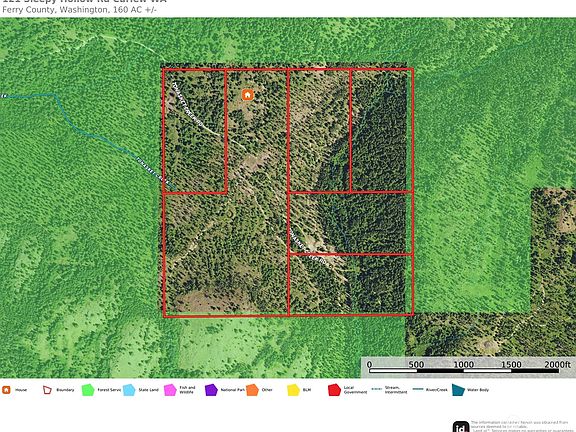Click the orange Other legend icon
Image resolution: width=576 pixels, height=432 pixels.
tap(252, 390)
